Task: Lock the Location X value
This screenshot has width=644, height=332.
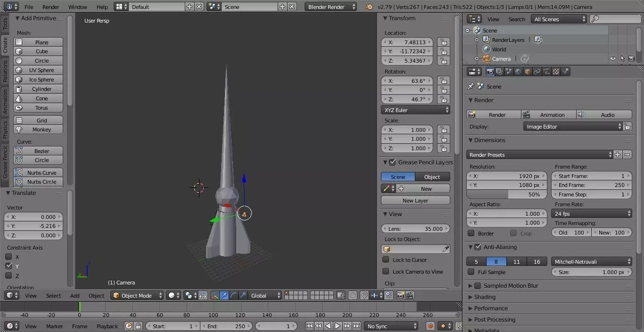Action: pyautogui.click(x=443, y=42)
